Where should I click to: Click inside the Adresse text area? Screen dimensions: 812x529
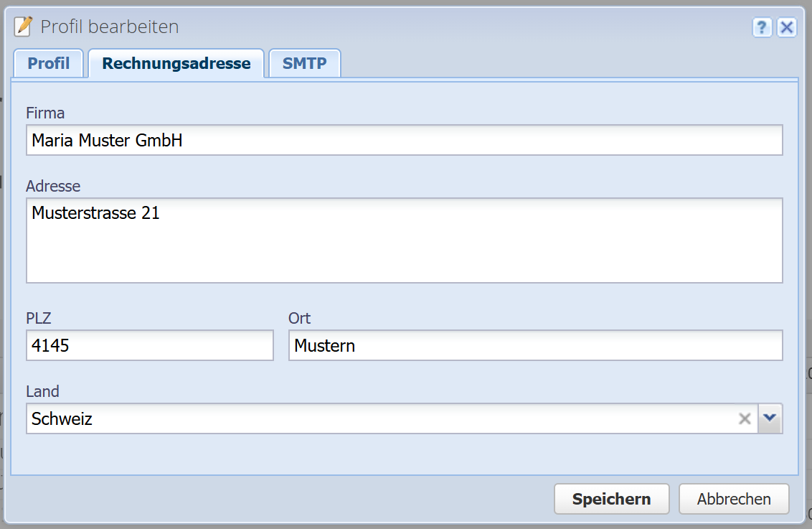(404, 240)
